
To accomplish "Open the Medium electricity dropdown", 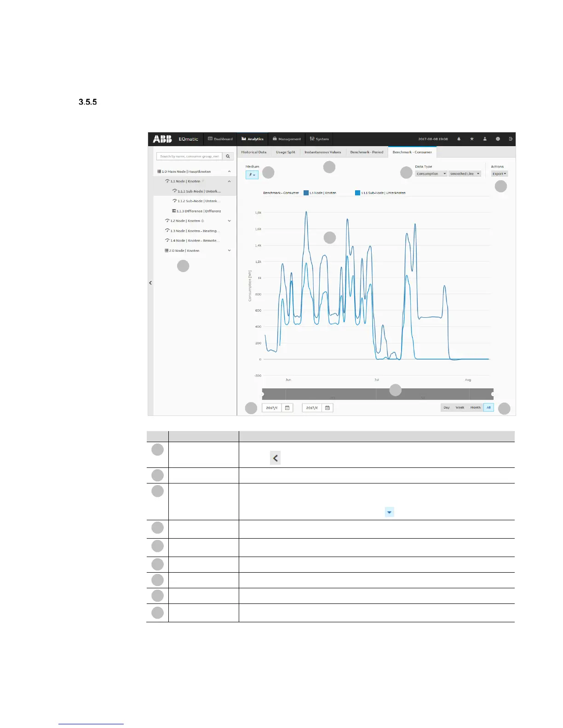I will point(252,175).
